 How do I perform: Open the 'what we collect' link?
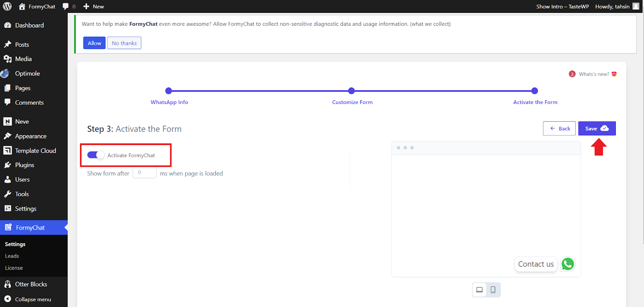pos(430,24)
